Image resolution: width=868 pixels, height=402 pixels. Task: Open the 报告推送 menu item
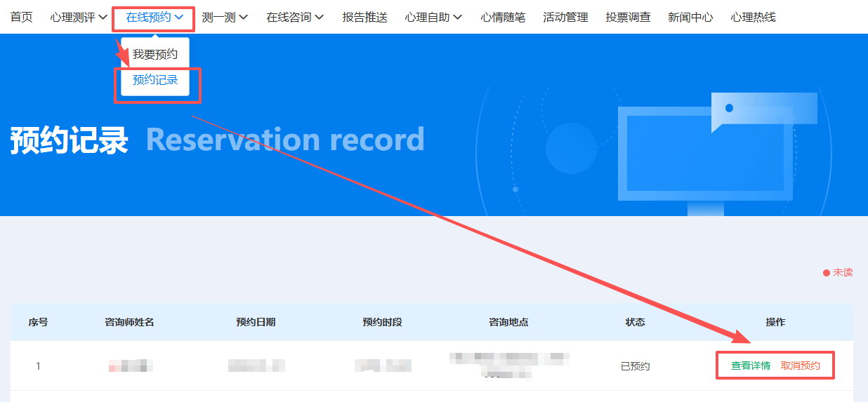point(364,17)
